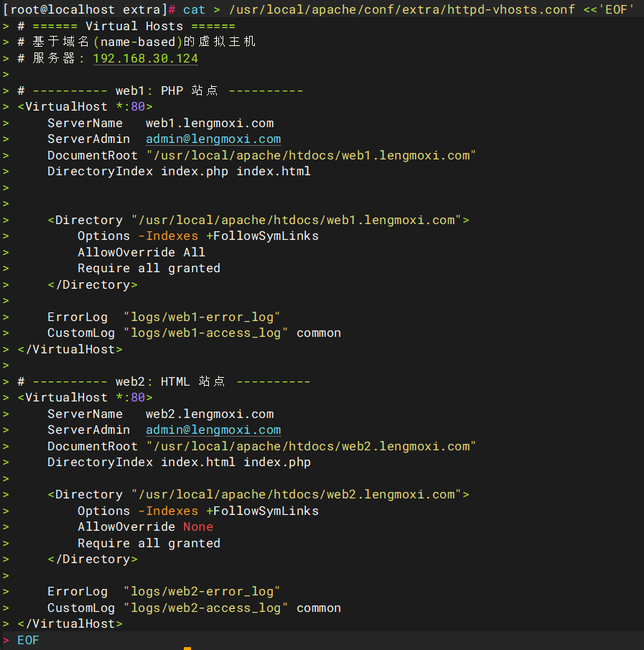Viewport: 644px width, 650px height.
Task: Open admin@lengmoxi.com link in web1 block
Action: pyautogui.click(x=213, y=139)
